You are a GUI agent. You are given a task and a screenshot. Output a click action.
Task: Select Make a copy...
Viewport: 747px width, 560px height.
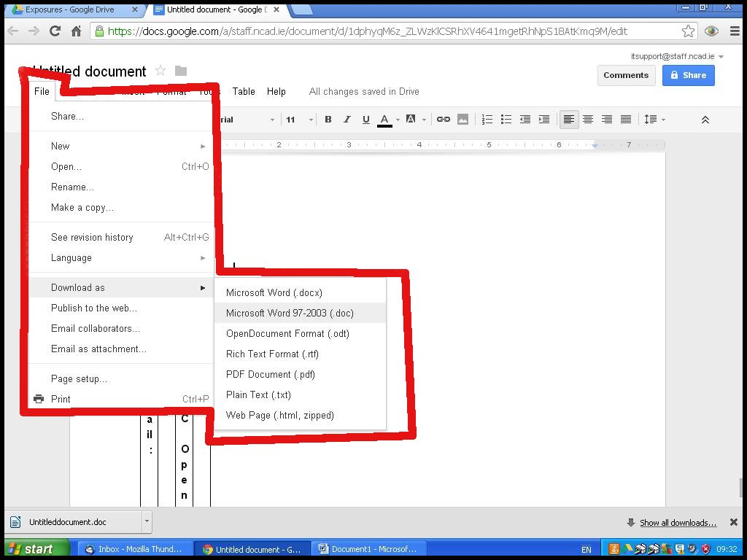[121, 208]
